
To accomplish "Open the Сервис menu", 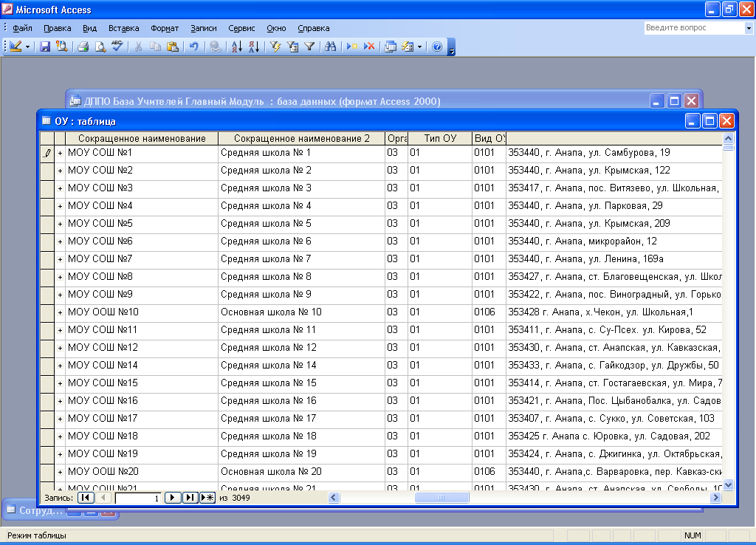I will [x=241, y=28].
